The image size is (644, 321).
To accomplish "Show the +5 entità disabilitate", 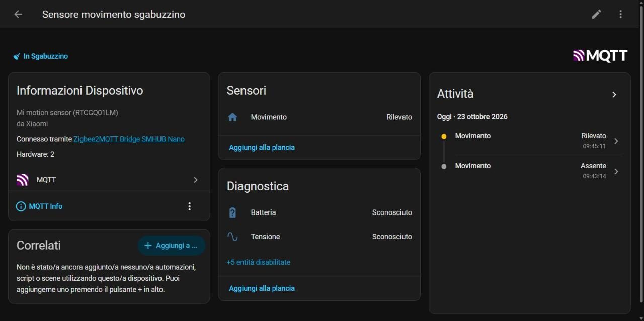I will pyautogui.click(x=259, y=262).
